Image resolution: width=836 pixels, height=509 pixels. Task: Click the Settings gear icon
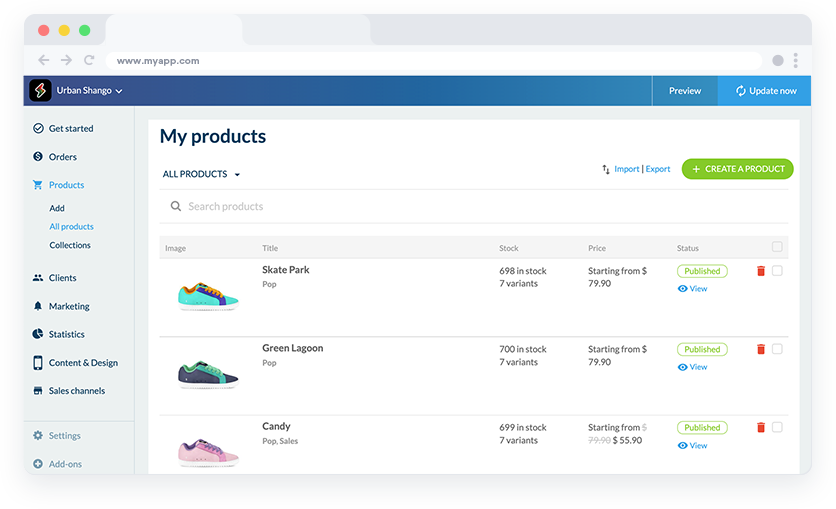click(x=38, y=436)
